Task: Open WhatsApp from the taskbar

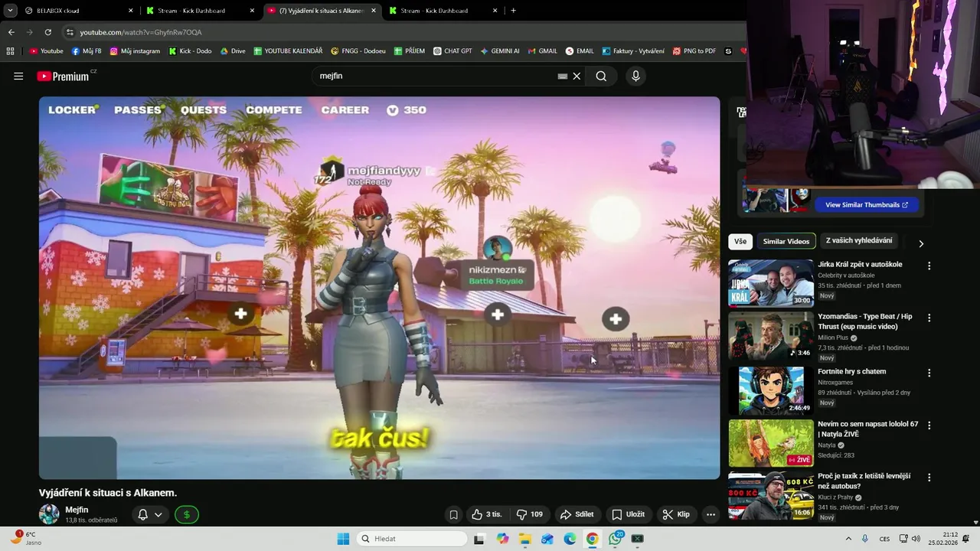Action: [x=615, y=539]
